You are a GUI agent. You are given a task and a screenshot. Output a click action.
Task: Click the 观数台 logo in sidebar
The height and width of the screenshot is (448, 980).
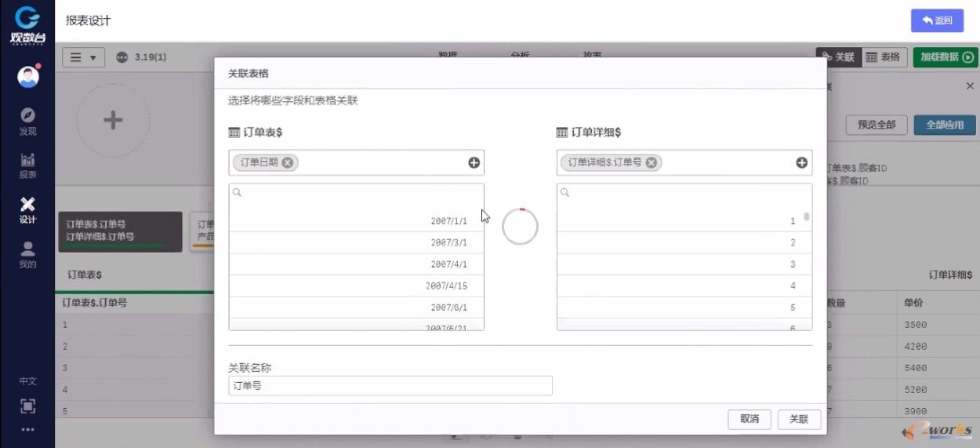[27, 24]
